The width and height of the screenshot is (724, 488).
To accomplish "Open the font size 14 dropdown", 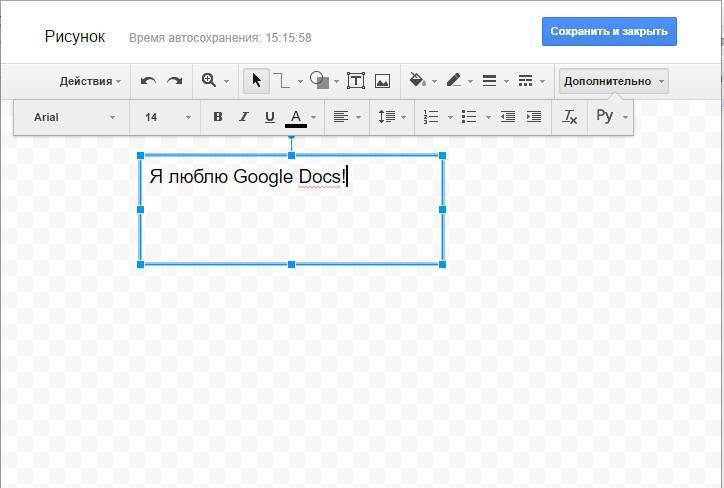I will point(168,117).
